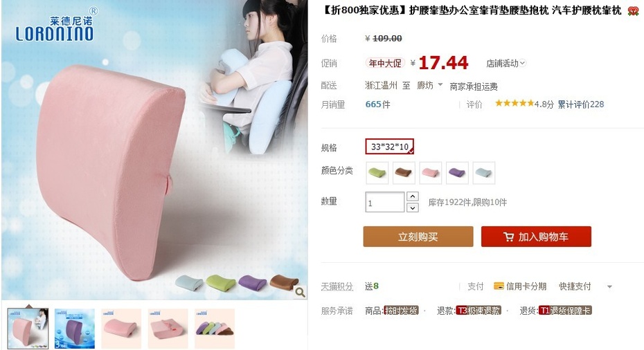The height and width of the screenshot is (350, 644).
Task: Increase quantity with the up arrow
Action: point(412,196)
